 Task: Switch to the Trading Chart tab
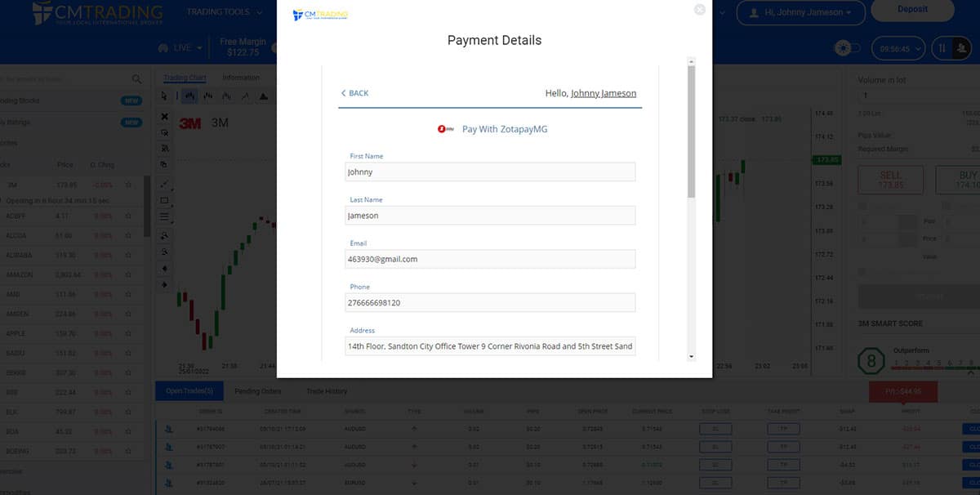pyautogui.click(x=185, y=78)
